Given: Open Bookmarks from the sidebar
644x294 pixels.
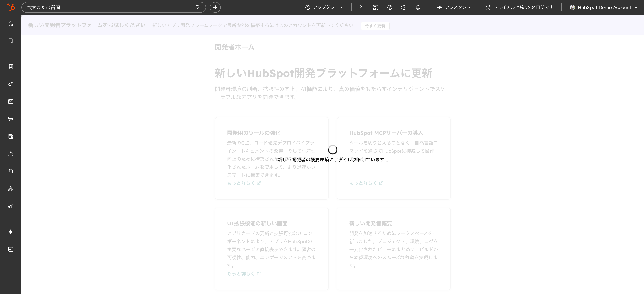Looking at the screenshot, I should 11,41.
